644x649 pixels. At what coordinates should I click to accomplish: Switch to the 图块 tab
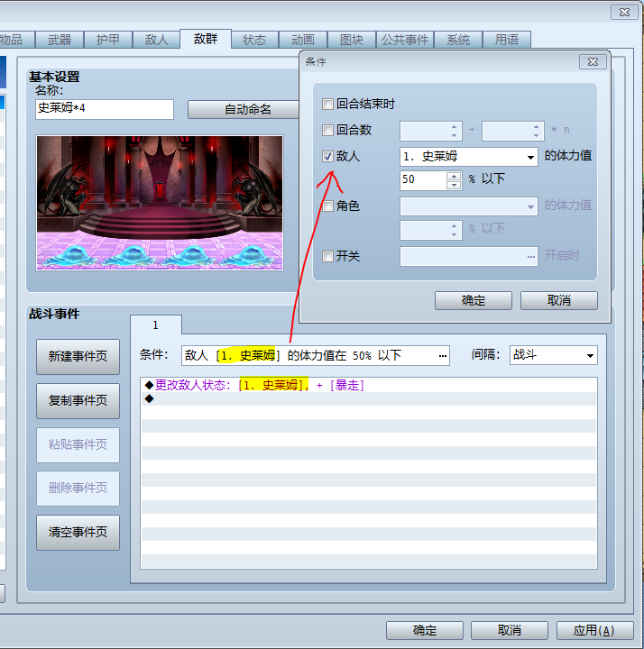(351, 41)
